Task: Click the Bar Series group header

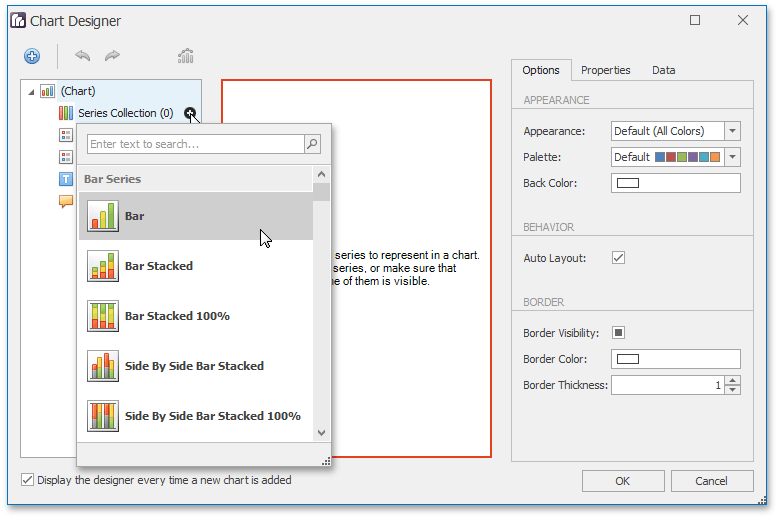Action: 195,179
